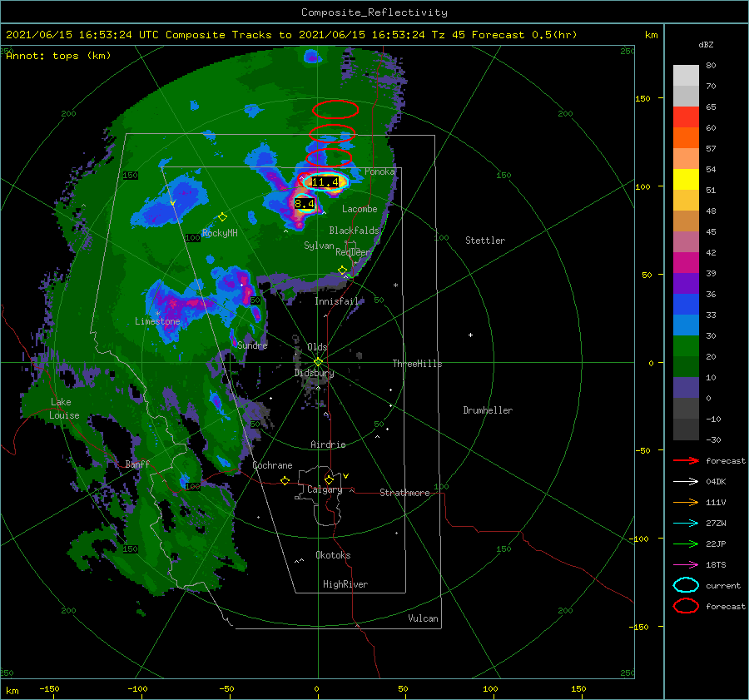The image size is (749, 700).
Task: Click the RockyMH label
Action: coord(220,233)
